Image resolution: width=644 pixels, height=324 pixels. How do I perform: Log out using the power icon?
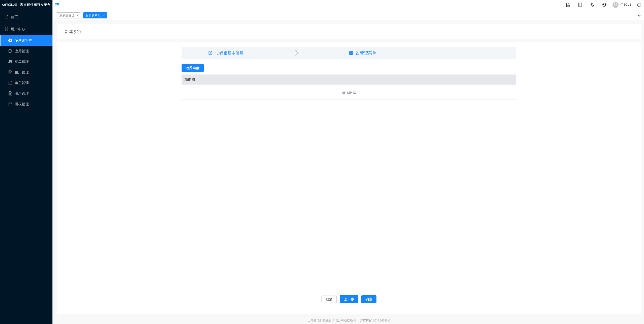[x=639, y=5]
